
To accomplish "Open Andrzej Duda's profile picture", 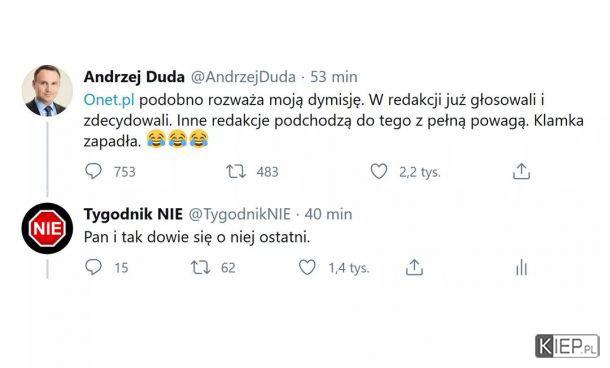I will [47, 91].
